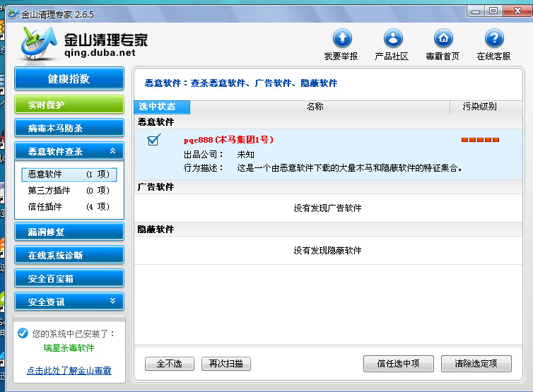Viewport: 533px width, 392px height.
Task: Open 在线客服 question mark icon
Action: point(494,37)
